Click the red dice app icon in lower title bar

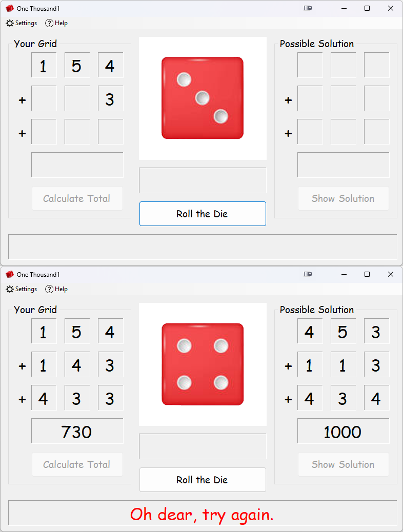(x=10, y=274)
